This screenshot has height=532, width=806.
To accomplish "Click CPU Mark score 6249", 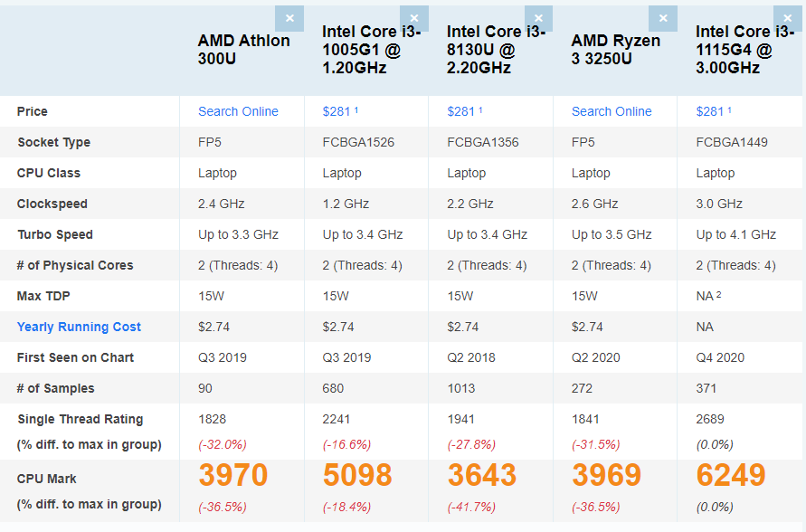I will [x=731, y=475].
